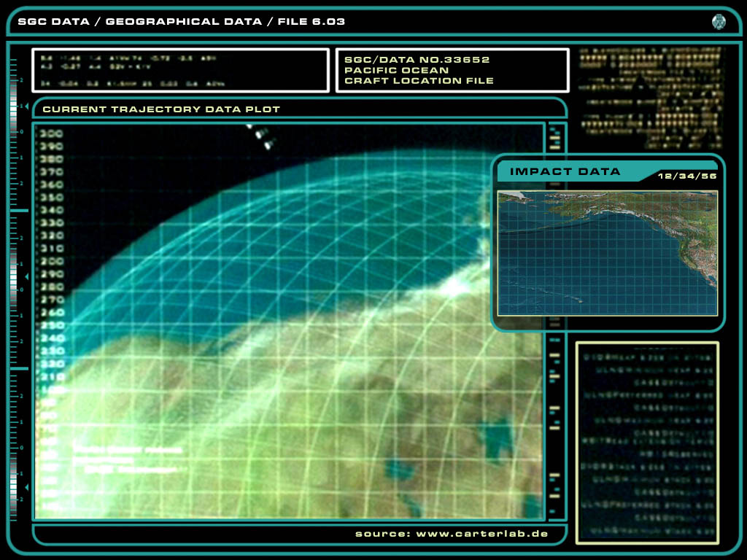This screenshot has width=747, height=560.
Task: Click the round emblem icon in the header
Action: point(719,22)
